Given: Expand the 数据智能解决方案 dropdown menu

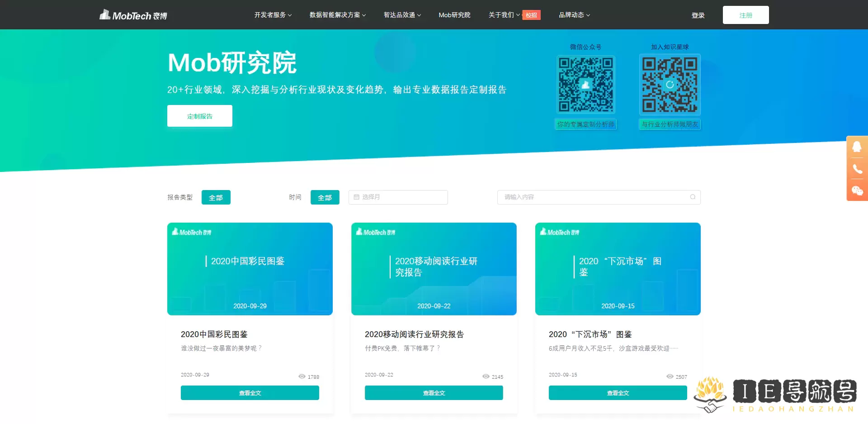Looking at the screenshot, I should pos(337,15).
